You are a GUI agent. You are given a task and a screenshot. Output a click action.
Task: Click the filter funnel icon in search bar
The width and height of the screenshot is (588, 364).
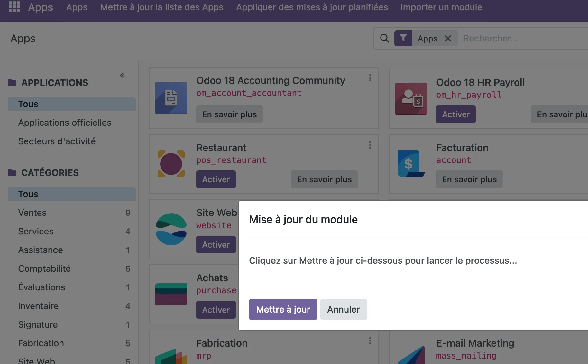click(x=403, y=38)
